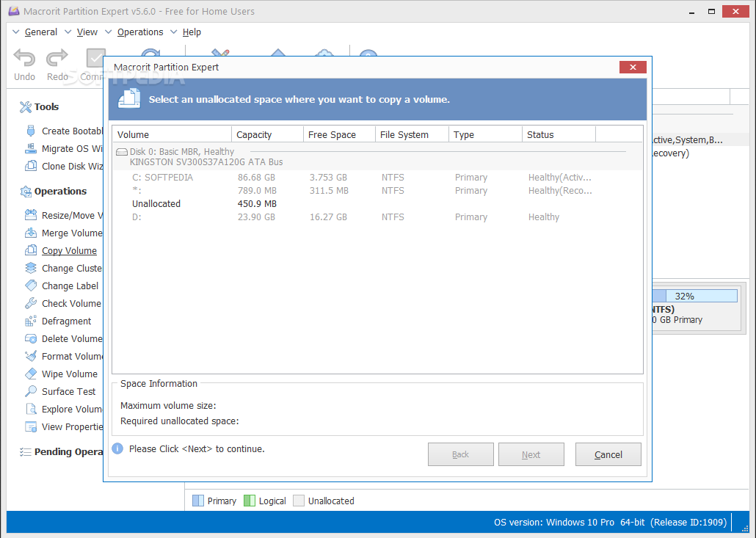This screenshot has height=538, width=756.
Task: Expand the arrow before View menu
Action: tap(68, 32)
